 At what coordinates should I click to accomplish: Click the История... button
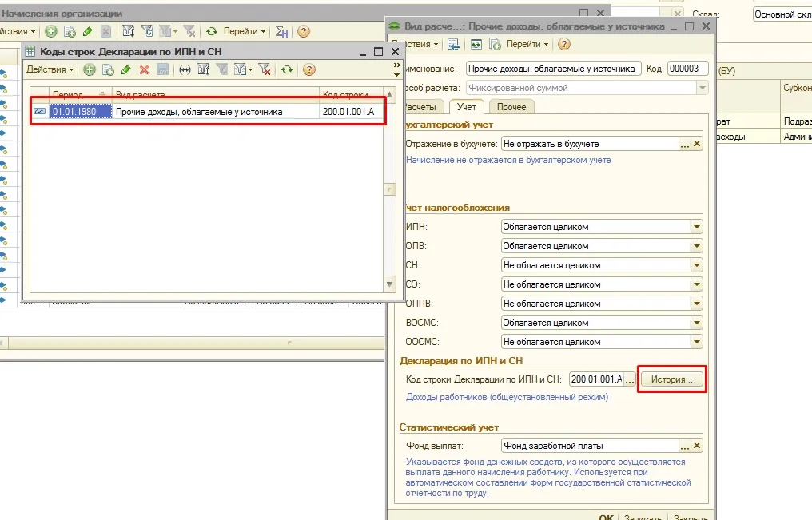[671, 379]
